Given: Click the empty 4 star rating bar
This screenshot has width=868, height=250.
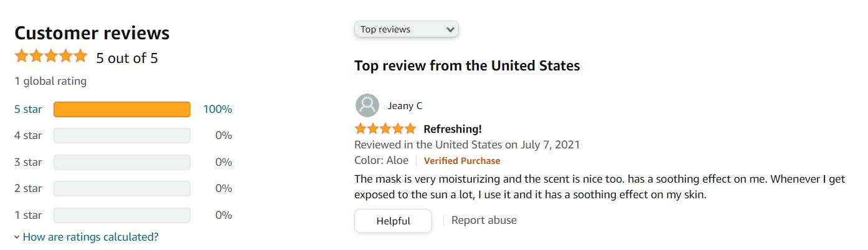Looking at the screenshot, I should [122, 135].
